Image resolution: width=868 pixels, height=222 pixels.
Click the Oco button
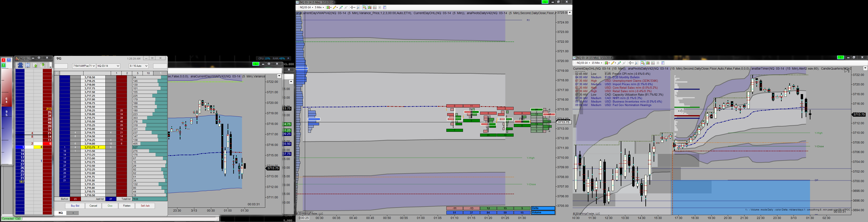(110, 206)
